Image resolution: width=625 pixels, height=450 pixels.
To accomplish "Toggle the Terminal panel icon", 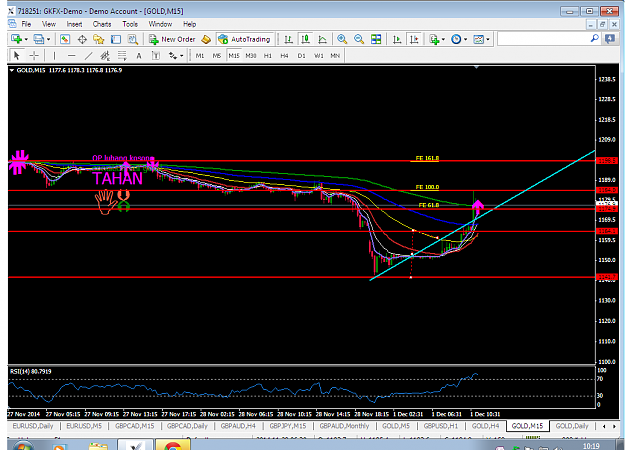I will (116, 39).
